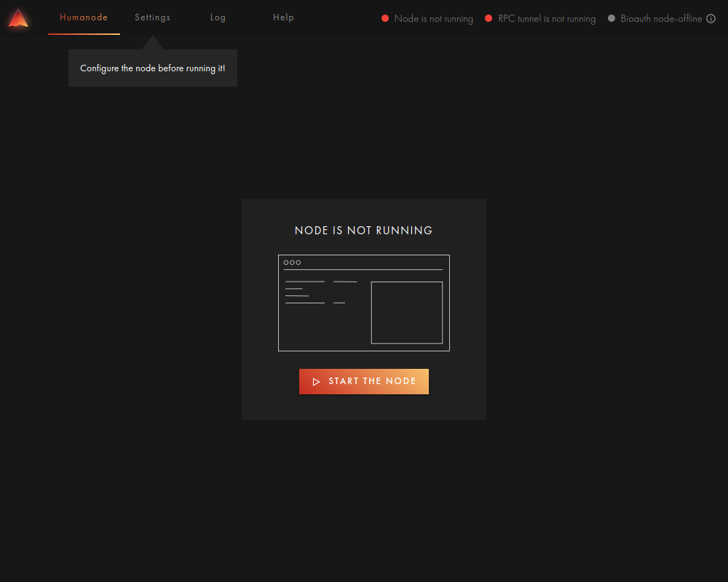This screenshot has height=582, width=728.
Task: Click the node window placeholder illustration
Action: tap(363, 303)
